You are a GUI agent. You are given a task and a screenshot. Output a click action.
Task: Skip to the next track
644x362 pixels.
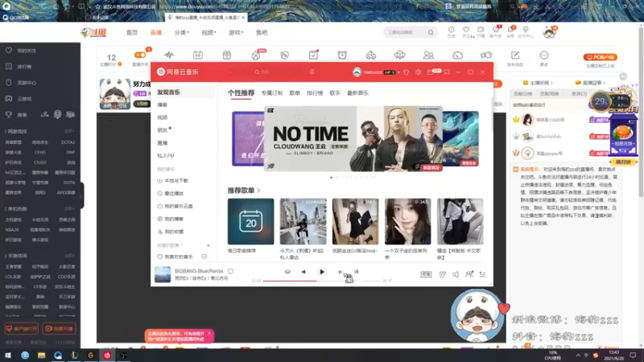point(340,272)
